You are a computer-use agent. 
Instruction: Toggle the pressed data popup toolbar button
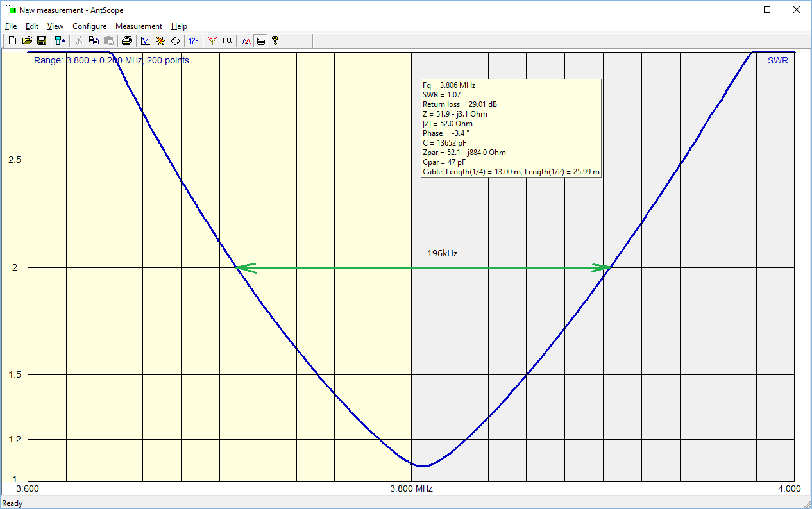[260, 41]
